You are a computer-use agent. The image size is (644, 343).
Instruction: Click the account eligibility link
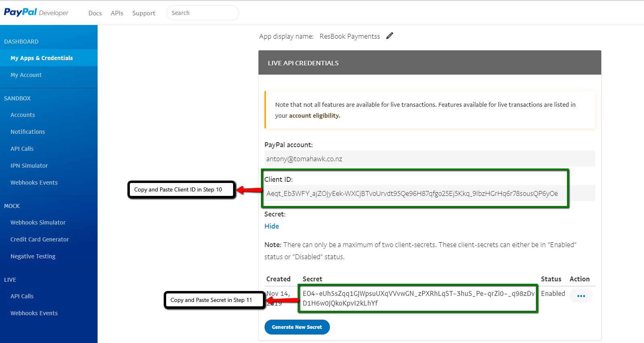click(315, 116)
